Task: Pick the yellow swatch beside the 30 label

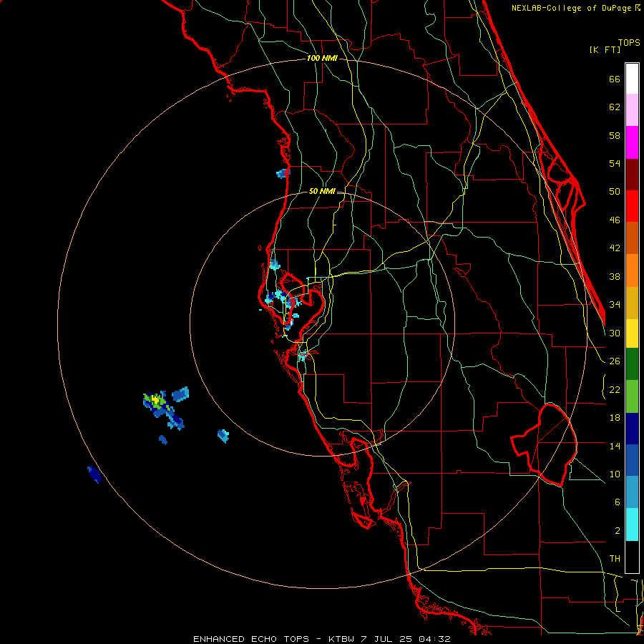Action: click(x=632, y=333)
